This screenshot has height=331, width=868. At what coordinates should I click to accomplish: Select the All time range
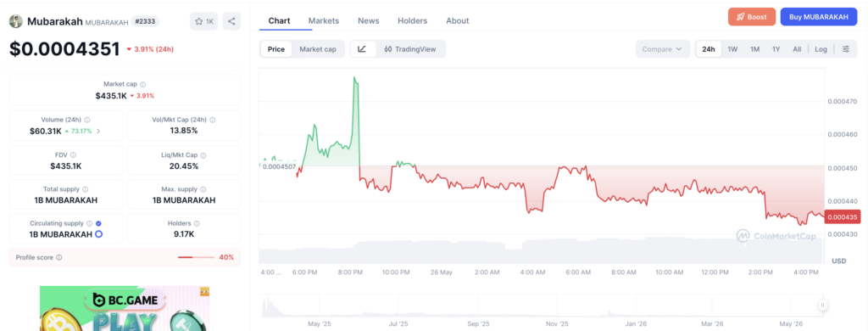797,48
